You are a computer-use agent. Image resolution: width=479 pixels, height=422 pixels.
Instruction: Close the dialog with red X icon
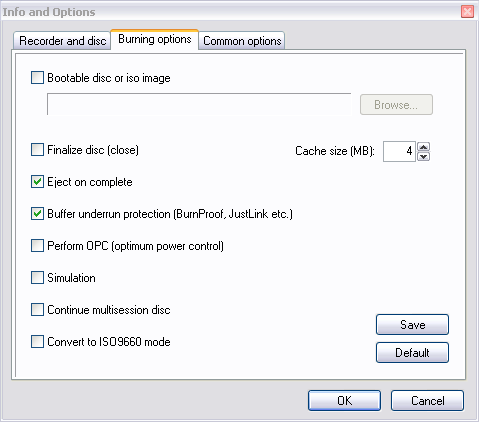467,12
